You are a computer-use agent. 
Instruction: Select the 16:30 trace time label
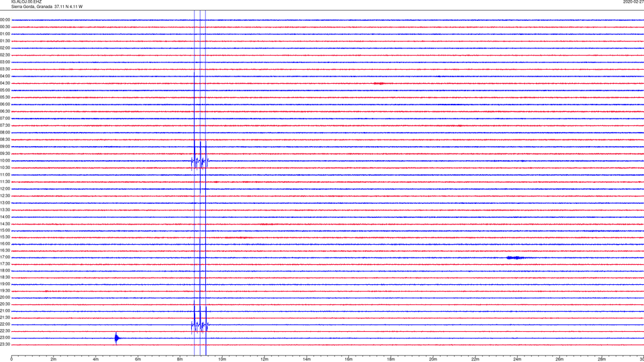[5, 250]
